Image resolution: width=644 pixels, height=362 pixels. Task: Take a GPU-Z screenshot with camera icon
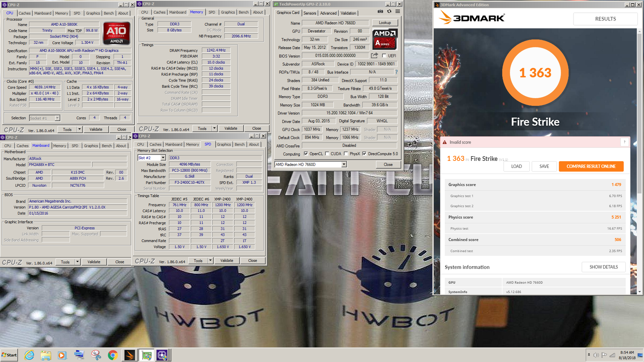(380, 12)
